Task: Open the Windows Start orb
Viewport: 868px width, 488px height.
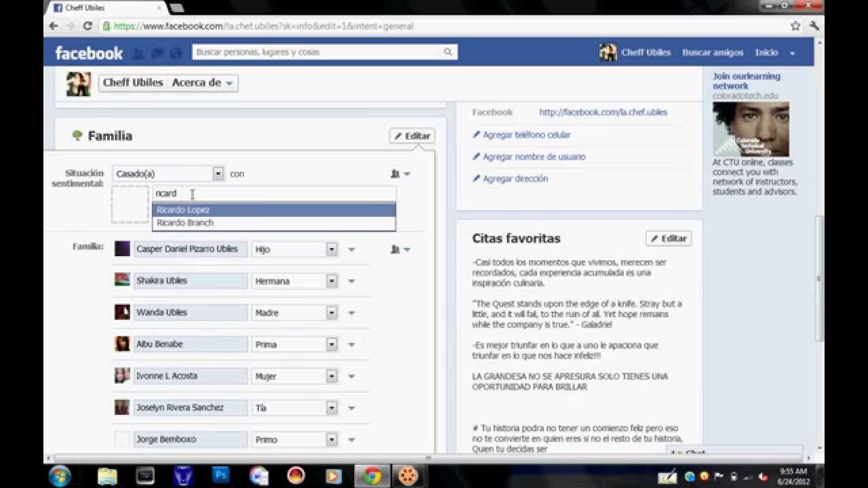Action: tap(60, 476)
